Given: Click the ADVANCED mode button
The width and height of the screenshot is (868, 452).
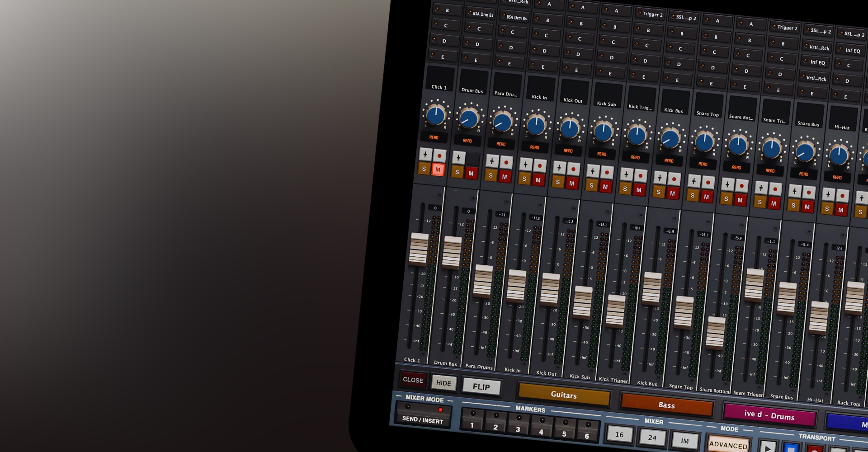Looking at the screenshot, I should tap(728, 445).
